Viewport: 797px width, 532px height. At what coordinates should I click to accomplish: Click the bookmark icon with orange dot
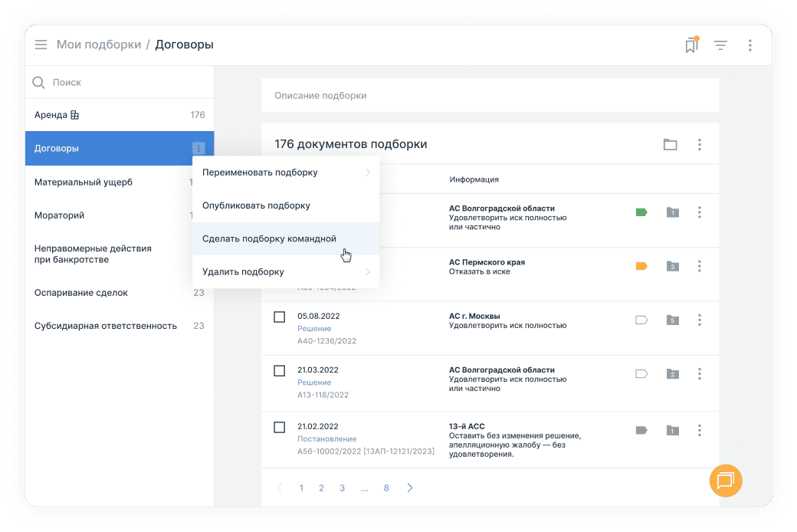691,45
